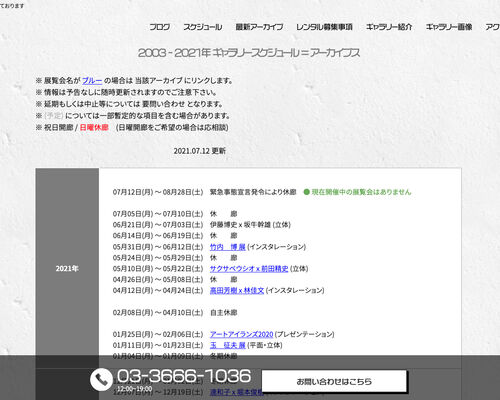Open 高田芳樹 x 林佳文 exhibition link

click(237, 291)
